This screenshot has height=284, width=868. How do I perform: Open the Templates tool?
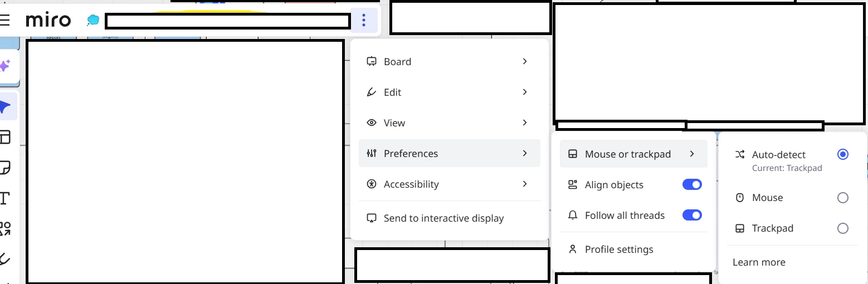(5, 137)
